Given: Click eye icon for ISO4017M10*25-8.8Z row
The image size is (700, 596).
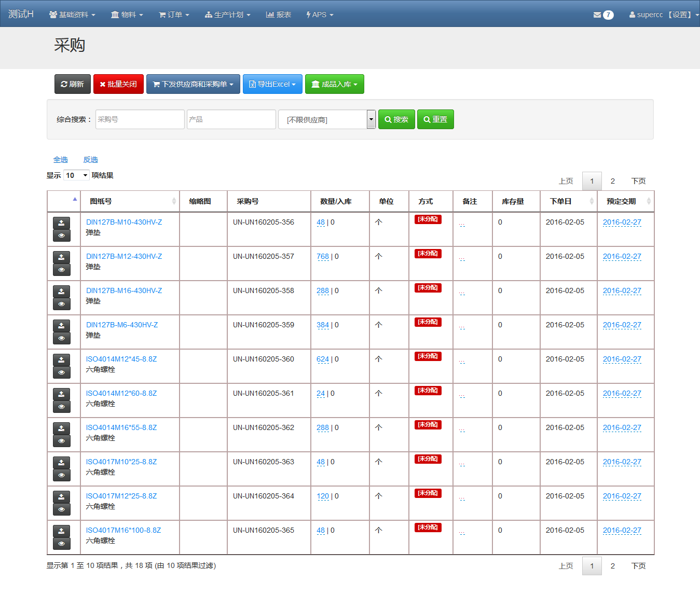Looking at the screenshot, I should 61,475.
